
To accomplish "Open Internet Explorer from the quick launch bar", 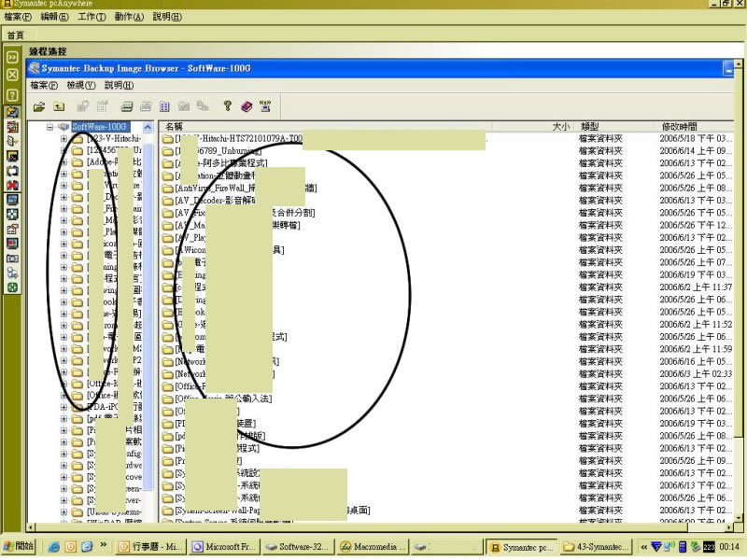I will [x=54, y=547].
